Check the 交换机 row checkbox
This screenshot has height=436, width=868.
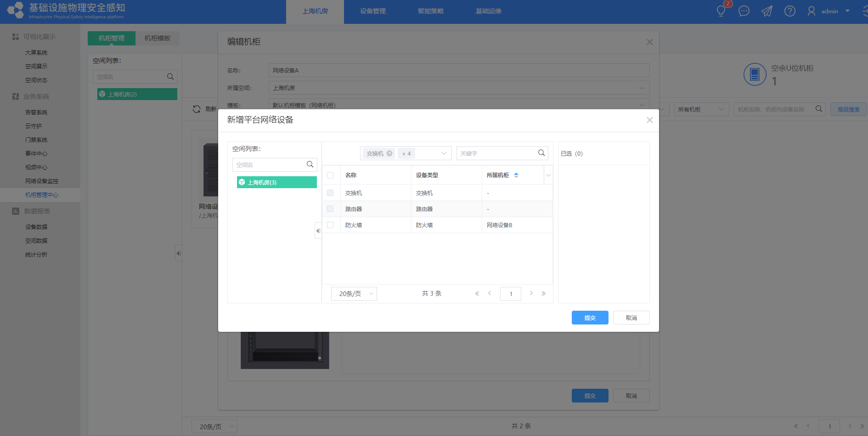tap(330, 193)
